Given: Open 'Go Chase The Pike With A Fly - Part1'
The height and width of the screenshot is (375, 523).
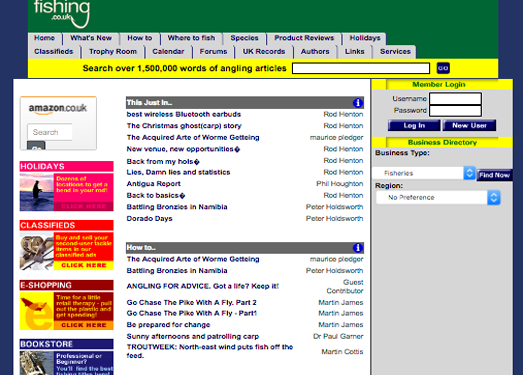Looking at the screenshot, I should [x=192, y=313].
